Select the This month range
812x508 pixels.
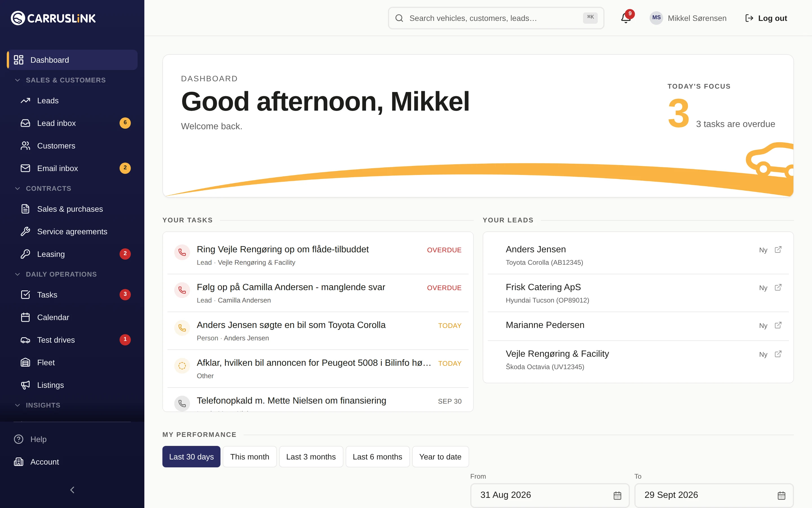[x=250, y=457]
